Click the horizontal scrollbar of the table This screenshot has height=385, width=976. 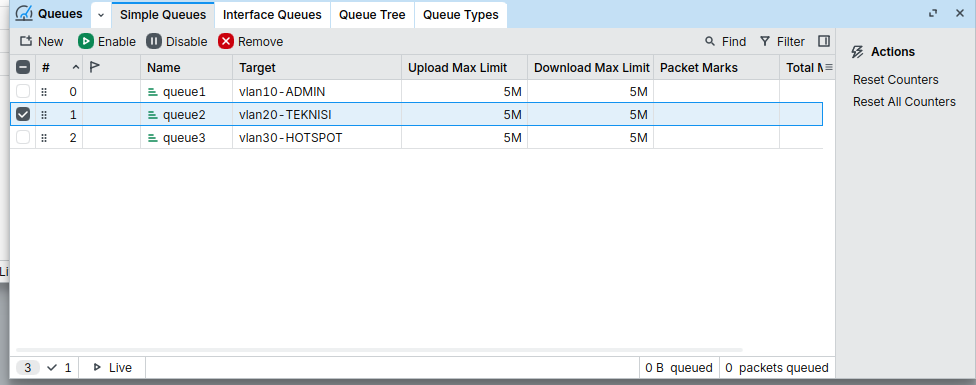click(379, 350)
